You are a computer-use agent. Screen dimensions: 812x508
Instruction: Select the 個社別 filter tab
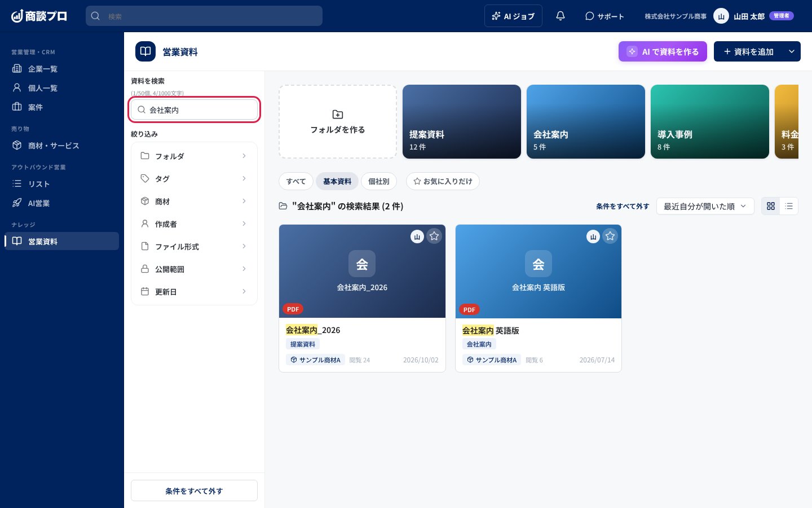[x=379, y=181]
